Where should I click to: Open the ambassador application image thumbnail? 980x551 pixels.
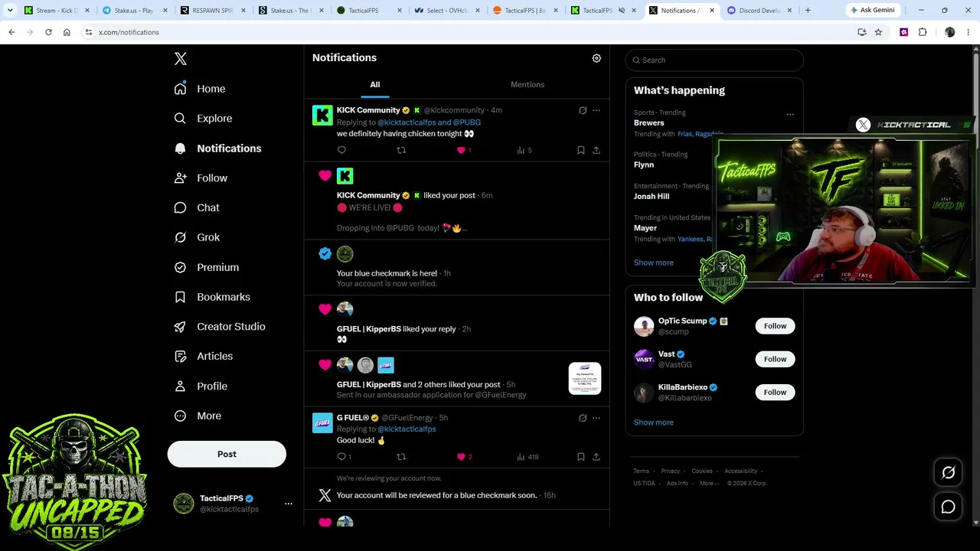585,379
